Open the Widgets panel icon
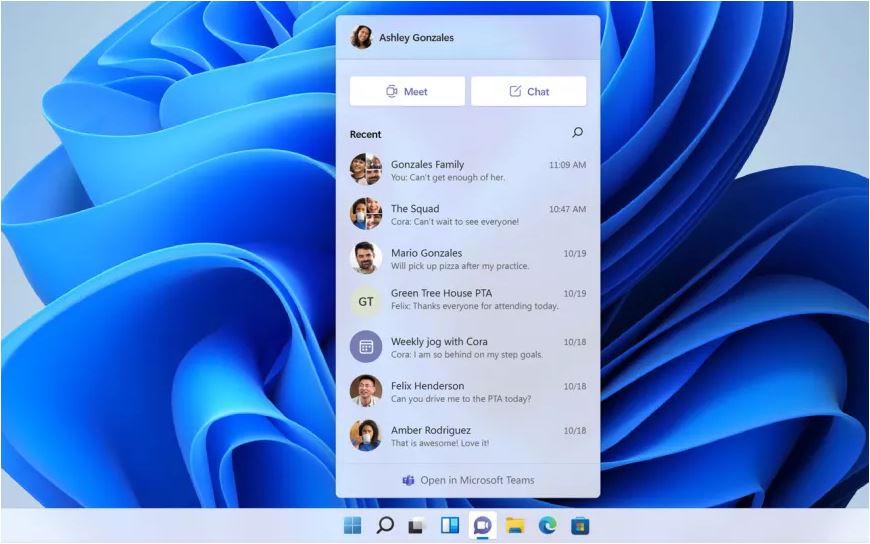This screenshot has height=544, width=870. pos(450,525)
